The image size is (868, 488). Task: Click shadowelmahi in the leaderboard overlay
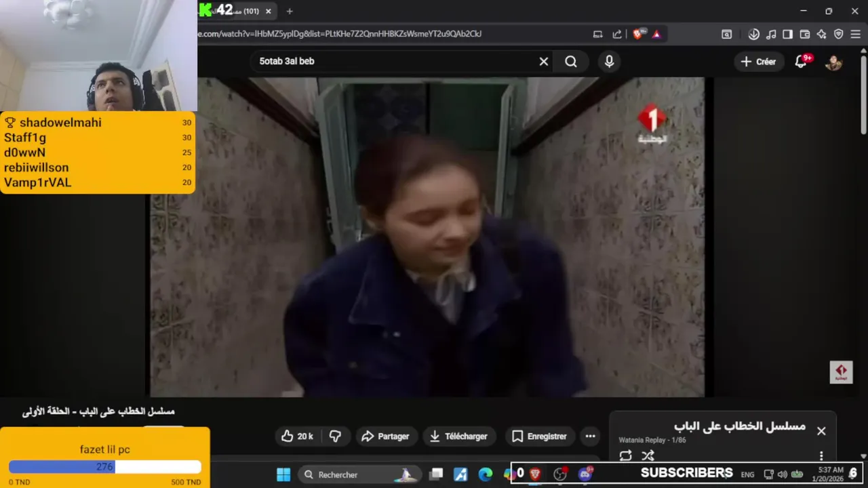coord(60,123)
